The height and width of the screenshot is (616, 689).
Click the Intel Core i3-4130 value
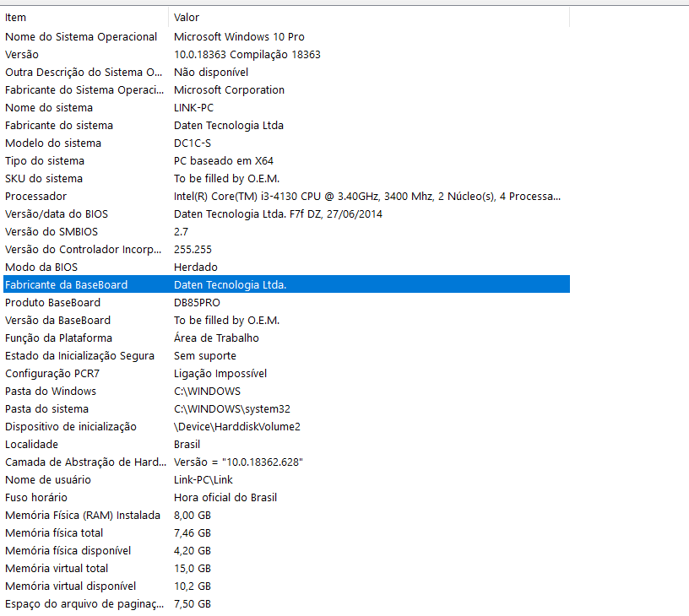[367, 197]
